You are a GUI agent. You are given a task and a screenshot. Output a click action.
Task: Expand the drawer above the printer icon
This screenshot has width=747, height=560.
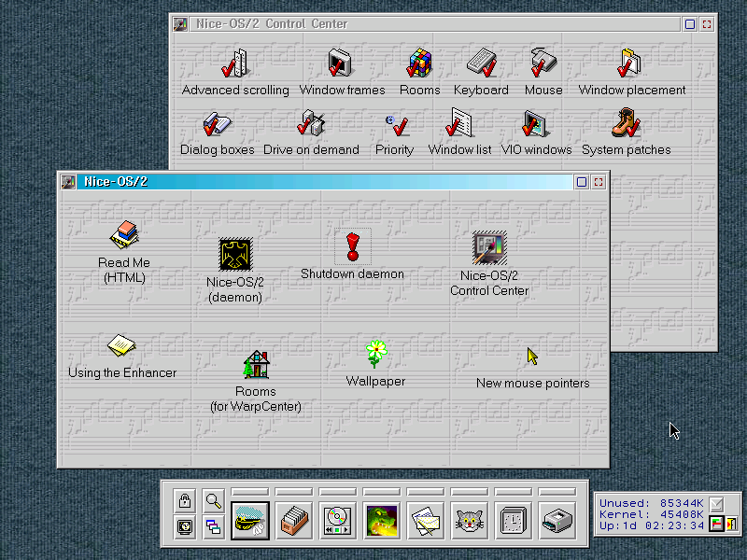[557, 492]
